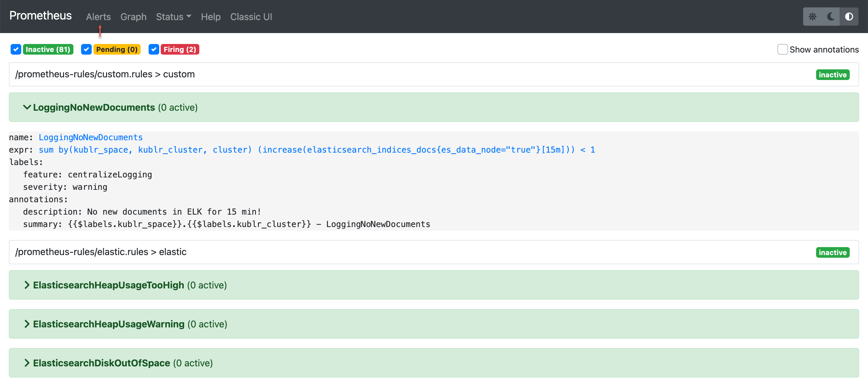
Task: Click the Prometheus brand logo
Action: 40,16
